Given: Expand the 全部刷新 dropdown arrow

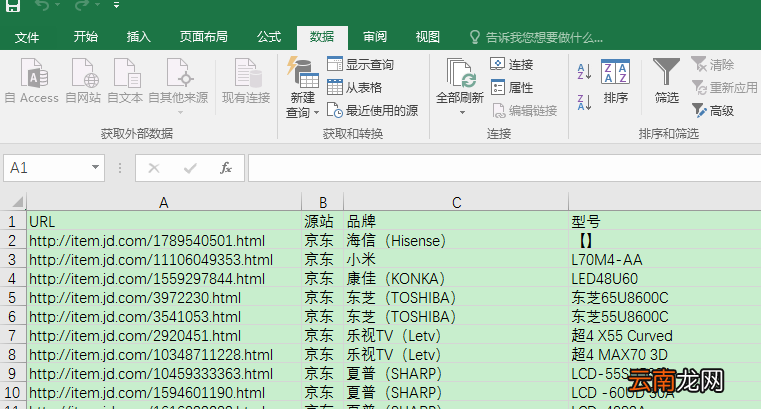Looking at the screenshot, I should pyautogui.click(x=463, y=113).
